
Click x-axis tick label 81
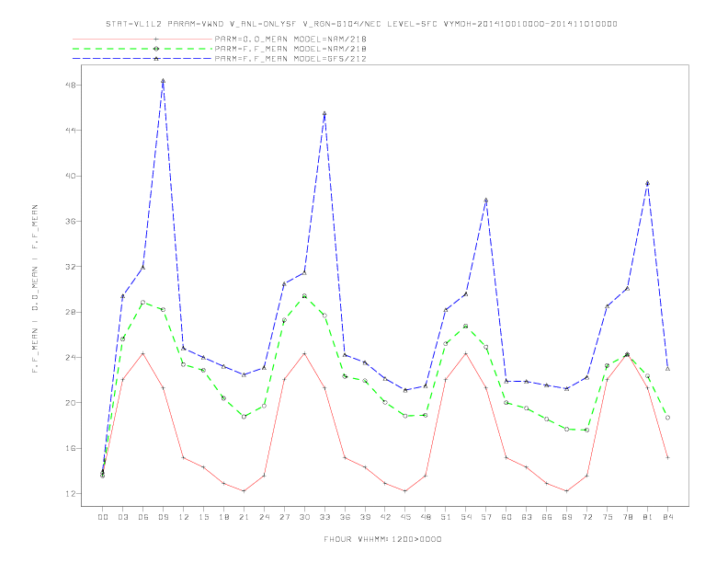(x=648, y=517)
